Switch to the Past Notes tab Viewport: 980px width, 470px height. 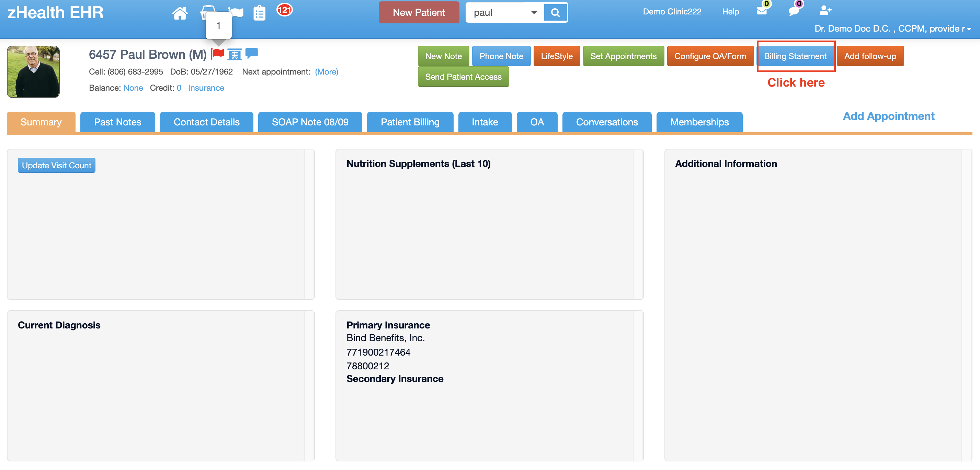[x=117, y=122]
